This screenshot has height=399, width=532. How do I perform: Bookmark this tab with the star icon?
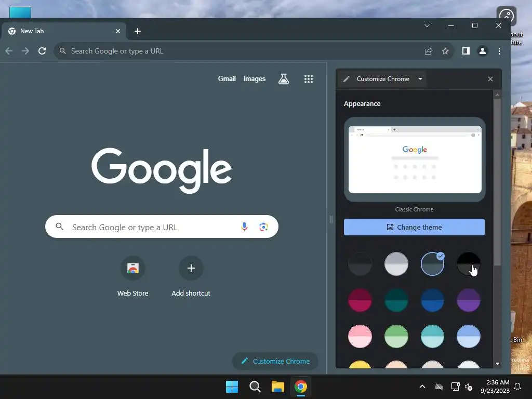click(445, 51)
